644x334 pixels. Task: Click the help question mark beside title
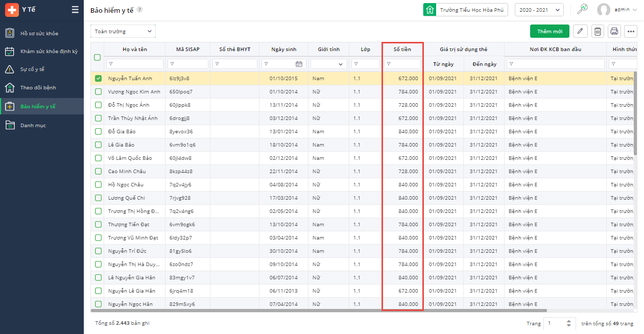click(x=140, y=10)
